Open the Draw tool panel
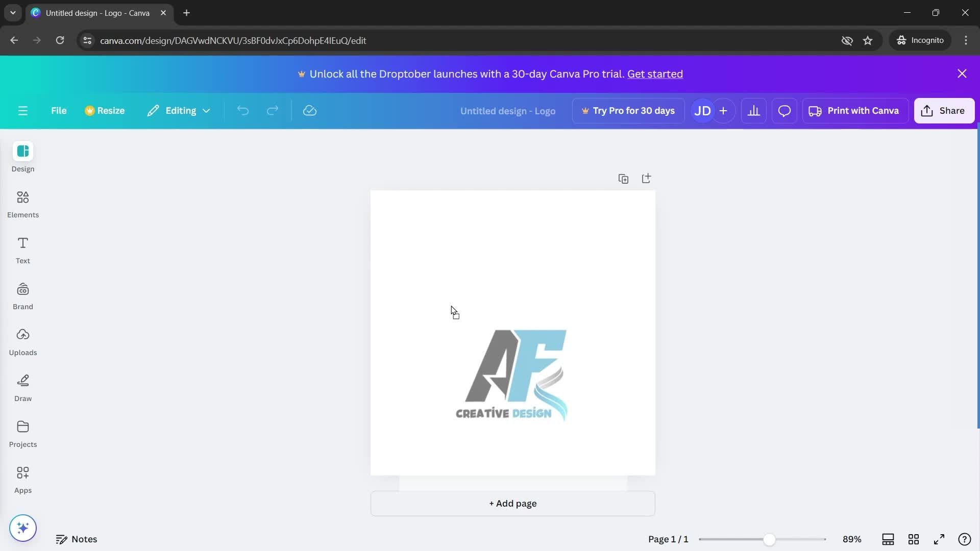980x551 pixels. tap(22, 388)
